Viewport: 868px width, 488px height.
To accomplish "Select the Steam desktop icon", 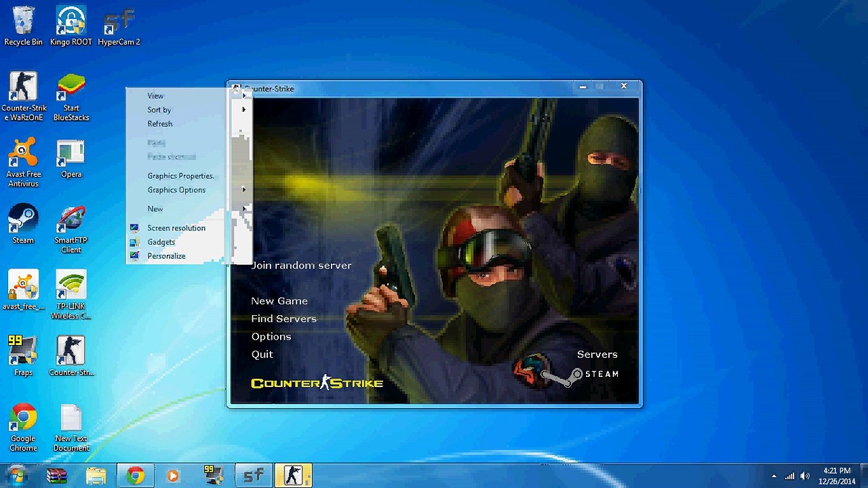I will point(23,224).
